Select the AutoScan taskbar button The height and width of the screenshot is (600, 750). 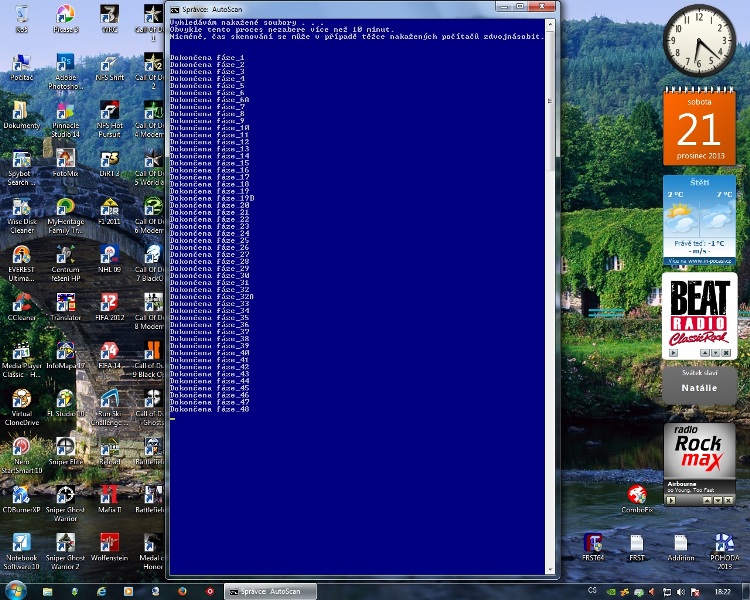point(270,591)
